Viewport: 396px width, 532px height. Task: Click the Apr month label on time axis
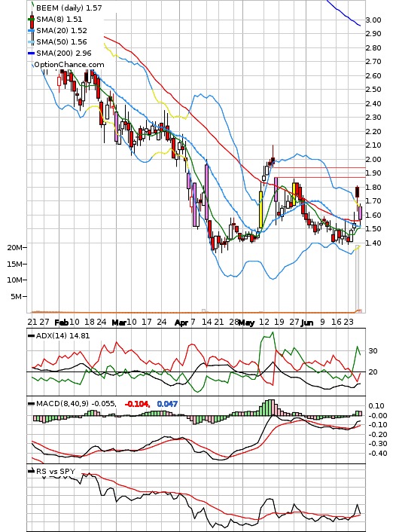pyautogui.click(x=181, y=323)
